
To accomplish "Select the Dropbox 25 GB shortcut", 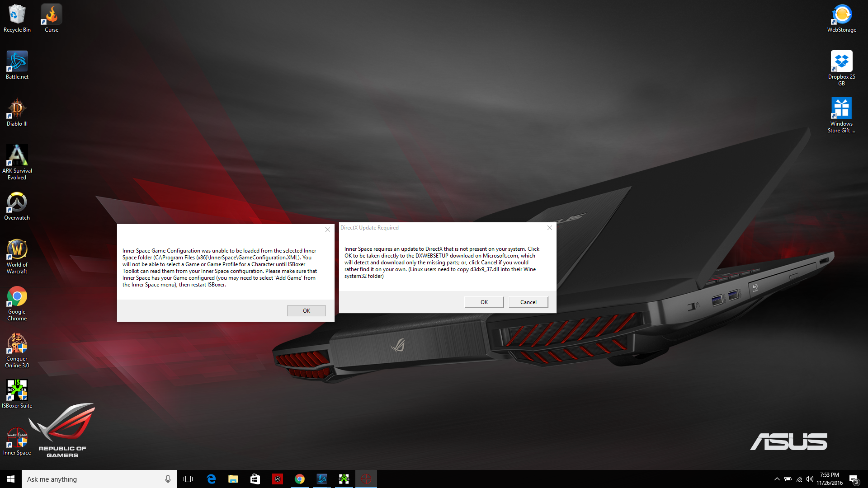I will click(842, 68).
